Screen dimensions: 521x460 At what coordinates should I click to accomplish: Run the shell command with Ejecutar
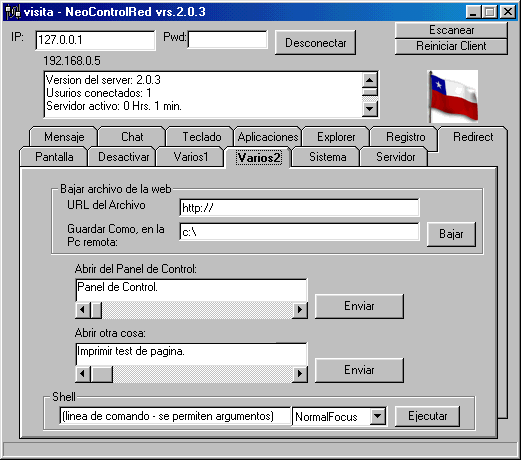[x=427, y=416]
